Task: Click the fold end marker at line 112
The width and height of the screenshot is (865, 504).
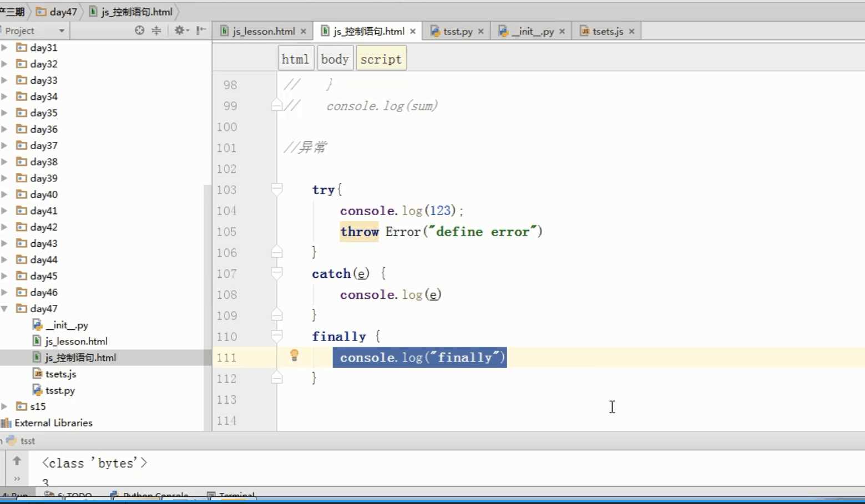Action: [x=276, y=378]
